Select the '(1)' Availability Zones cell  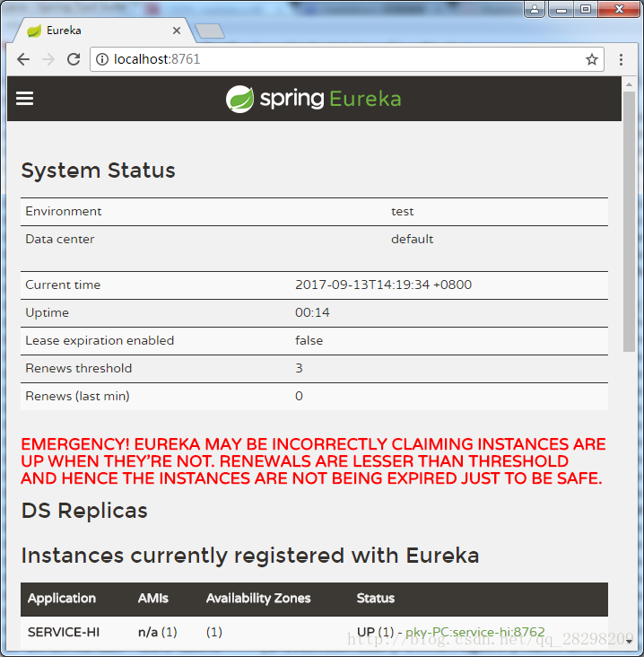coord(214,632)
